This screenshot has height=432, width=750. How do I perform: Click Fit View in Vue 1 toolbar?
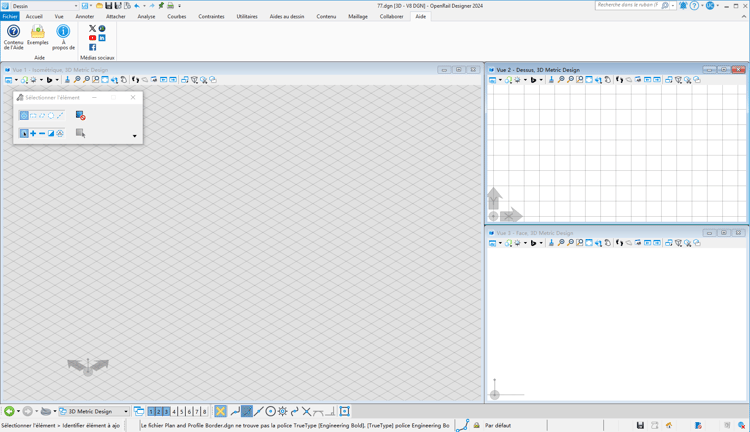click(105, 80)
